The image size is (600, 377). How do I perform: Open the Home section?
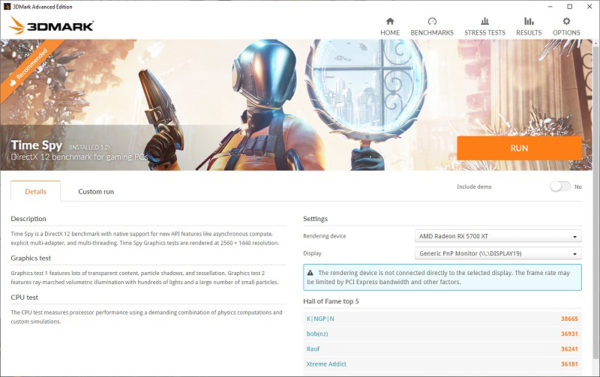point(390,27)
